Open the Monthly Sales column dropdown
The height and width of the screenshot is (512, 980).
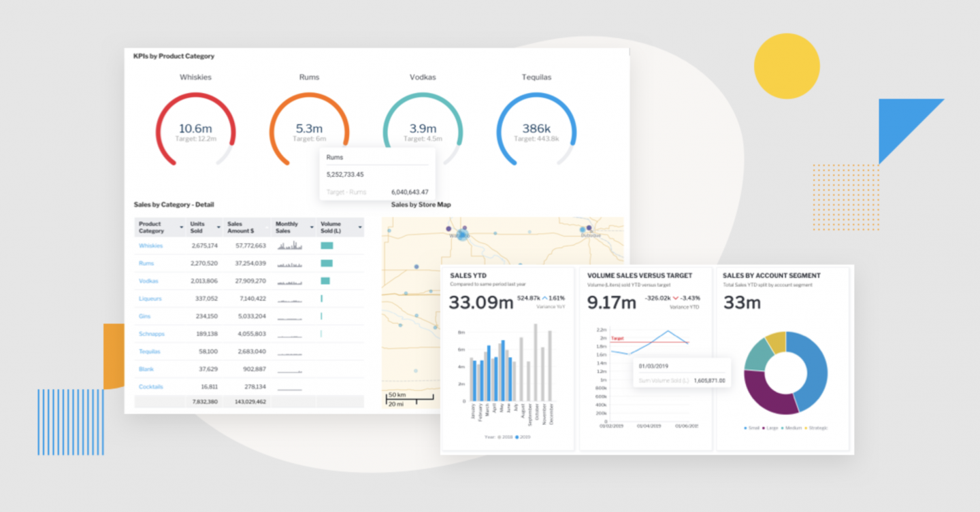click(312, 227)
